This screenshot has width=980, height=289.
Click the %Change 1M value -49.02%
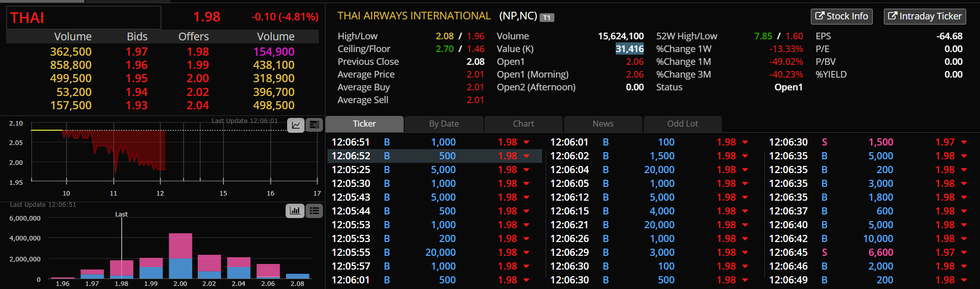pos(786,62)
